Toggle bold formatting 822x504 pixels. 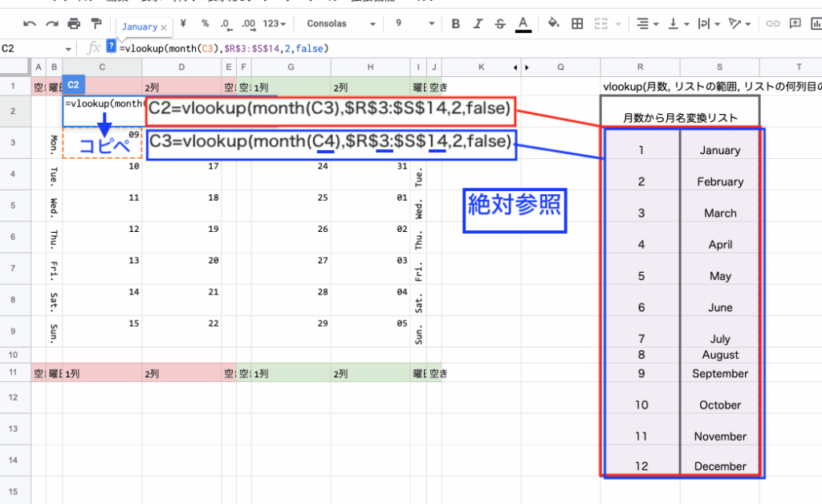pyautogui.click(x=456, y=23)
